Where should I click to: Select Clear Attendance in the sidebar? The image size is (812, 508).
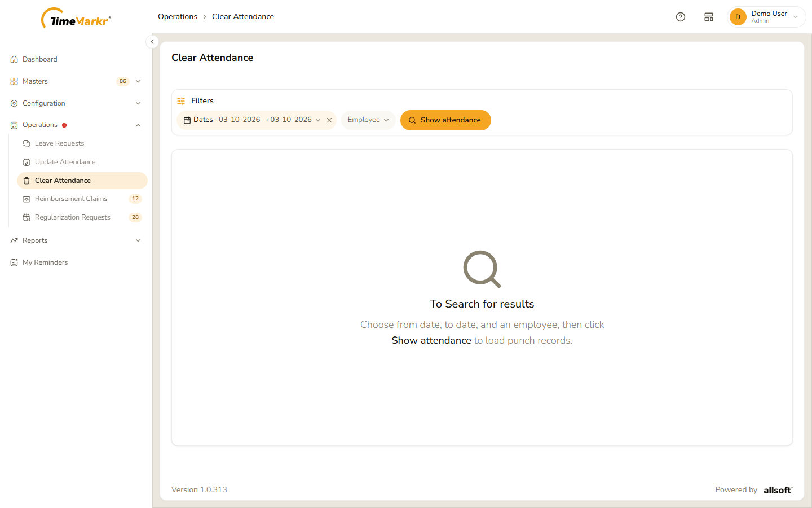[82, 181]
